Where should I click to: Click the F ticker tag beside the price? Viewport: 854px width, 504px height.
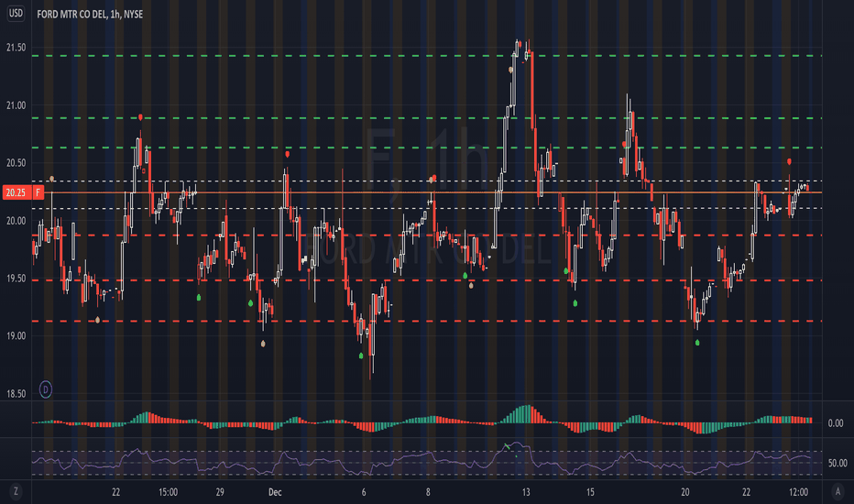click(38, 192)
